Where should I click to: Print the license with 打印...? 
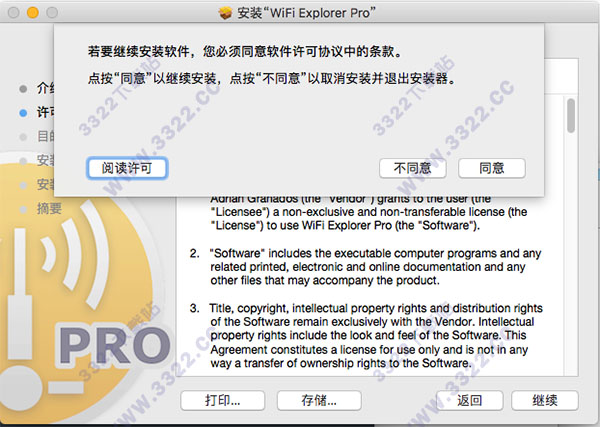(222, 400)
